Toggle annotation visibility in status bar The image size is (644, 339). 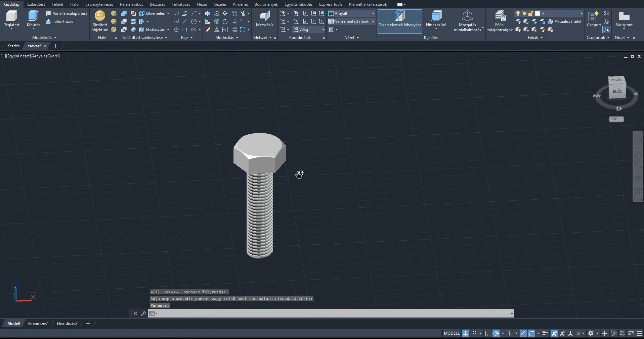(x=554, y=333)
